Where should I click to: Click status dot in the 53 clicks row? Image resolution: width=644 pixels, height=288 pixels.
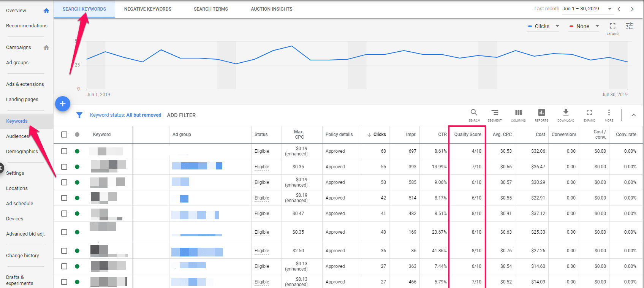coord(77,182)
